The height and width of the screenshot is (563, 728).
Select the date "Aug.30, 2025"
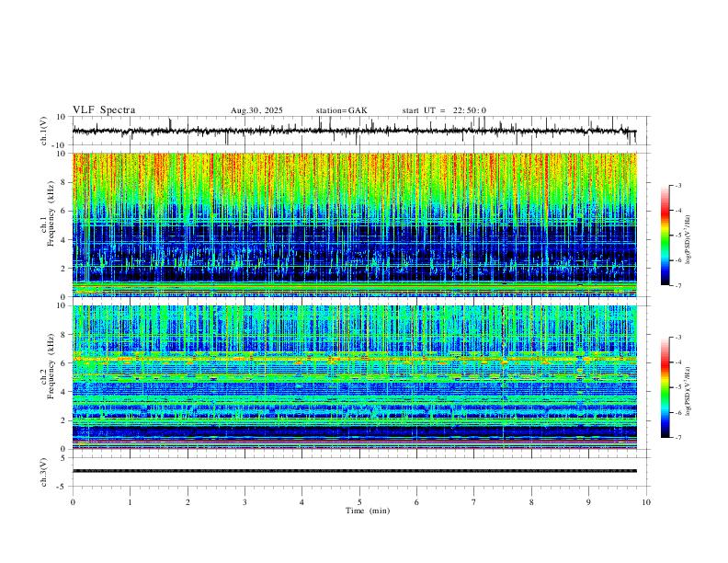point(256,110)
